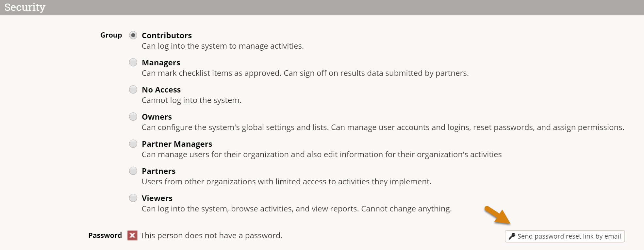Click the Partner Managers label text
The image size is (644, 250).
coord(177,144)
